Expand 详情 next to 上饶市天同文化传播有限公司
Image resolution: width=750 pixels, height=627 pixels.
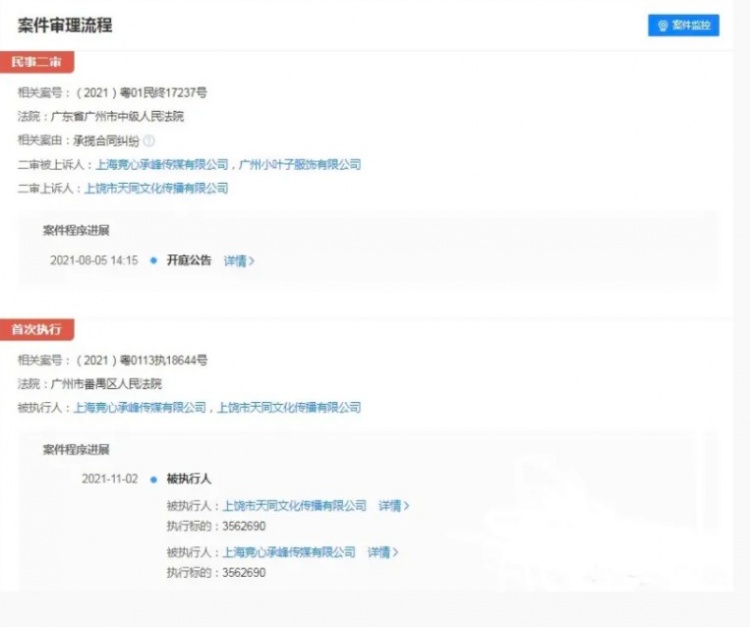point(393,506)
